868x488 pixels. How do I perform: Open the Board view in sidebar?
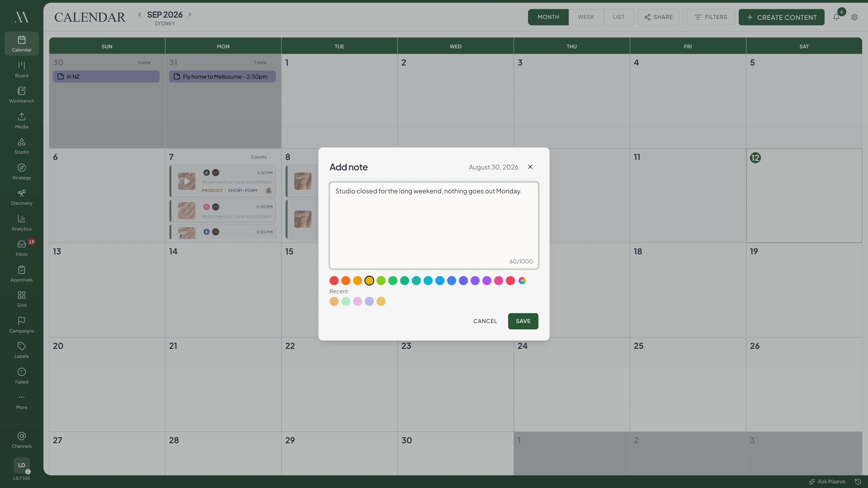coord(21,69)
